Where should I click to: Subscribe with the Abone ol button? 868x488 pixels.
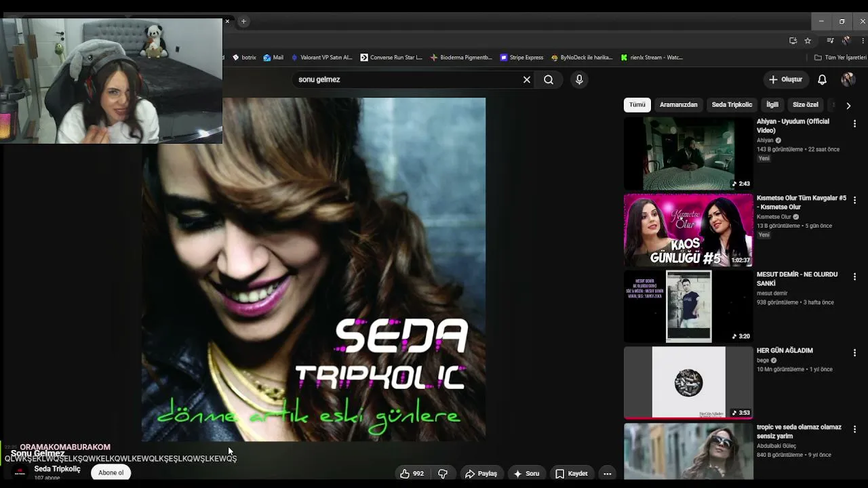coord(111,472)
